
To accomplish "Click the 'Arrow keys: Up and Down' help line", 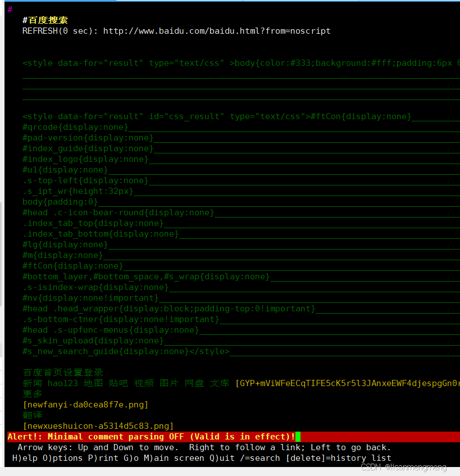I will click(204, 447).
